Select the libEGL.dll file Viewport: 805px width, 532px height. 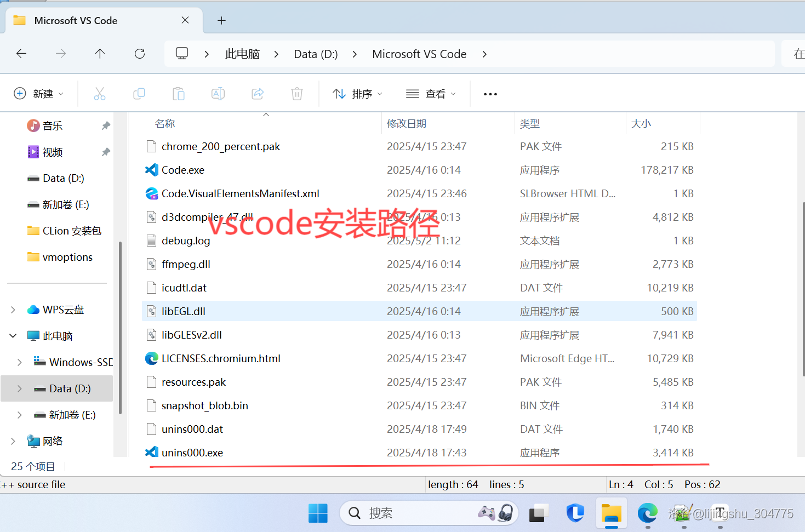pos(419,311)
